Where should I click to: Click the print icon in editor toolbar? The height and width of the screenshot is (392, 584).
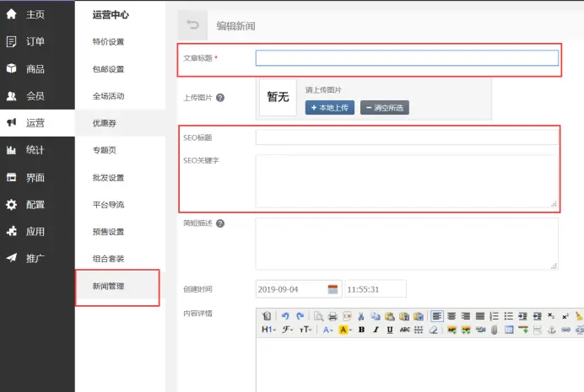(x=333, y=316)
